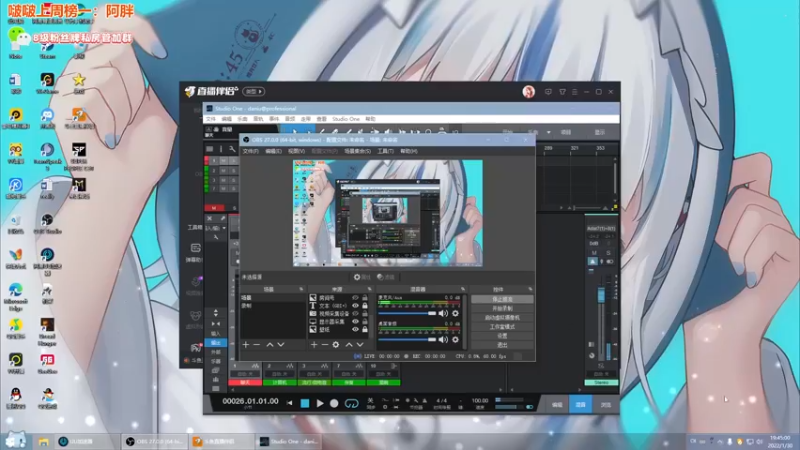Image resolution: width=800 pixels, height=450 pixels.
Task: Click 退出 button in OBS controls
Action: click(502, 345)
